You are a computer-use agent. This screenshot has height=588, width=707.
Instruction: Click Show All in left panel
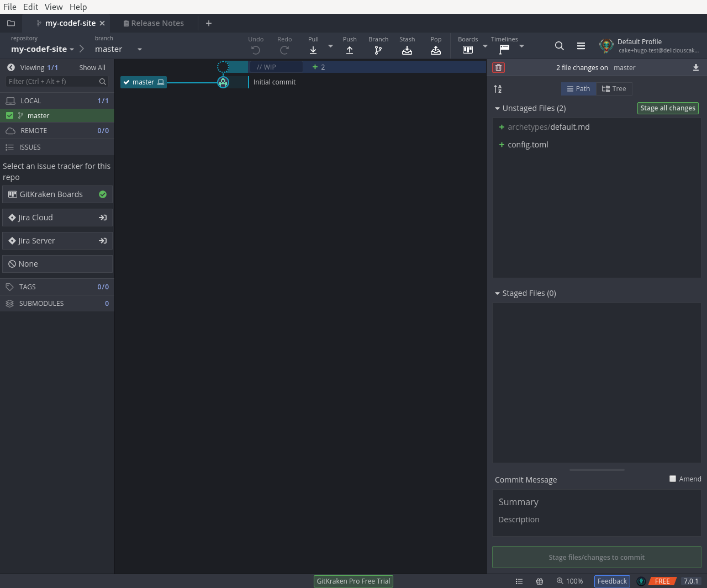pyautogui.click(x=92, y=67)
